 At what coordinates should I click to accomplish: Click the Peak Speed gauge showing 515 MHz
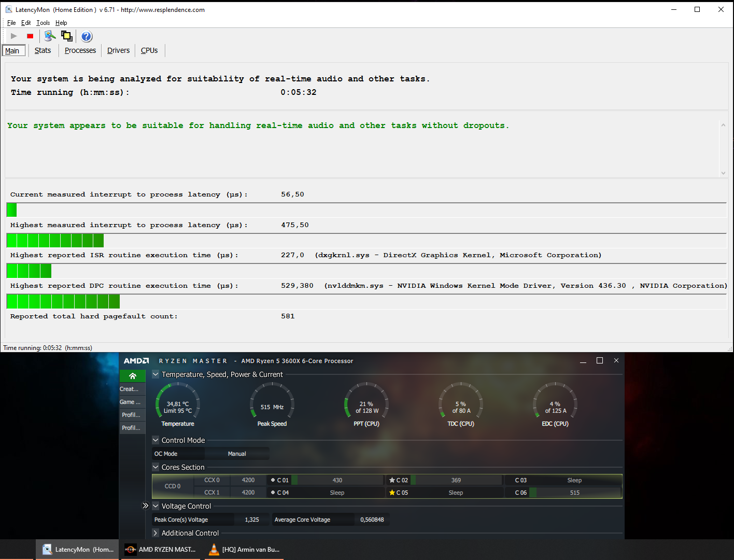coord(272,404)
